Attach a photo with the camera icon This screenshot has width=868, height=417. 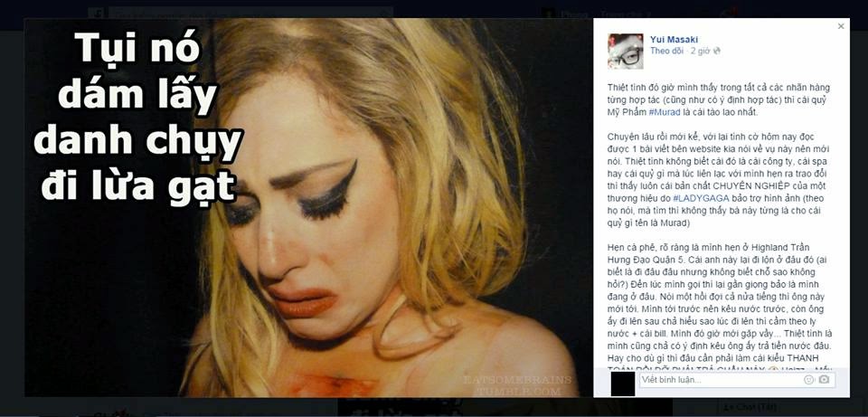pos(825,380)
